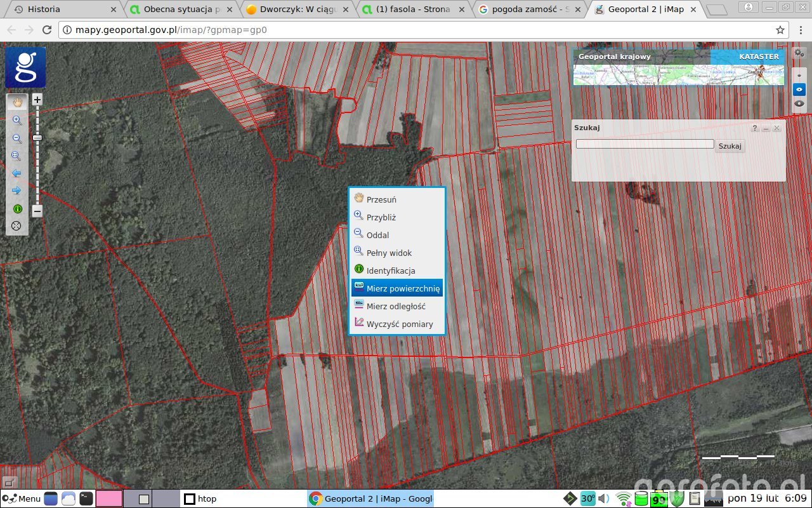This screenshot has height=508, width=812.
Task: Click the blue forward arrow navigation icon
Action: [x=17, y=190]
